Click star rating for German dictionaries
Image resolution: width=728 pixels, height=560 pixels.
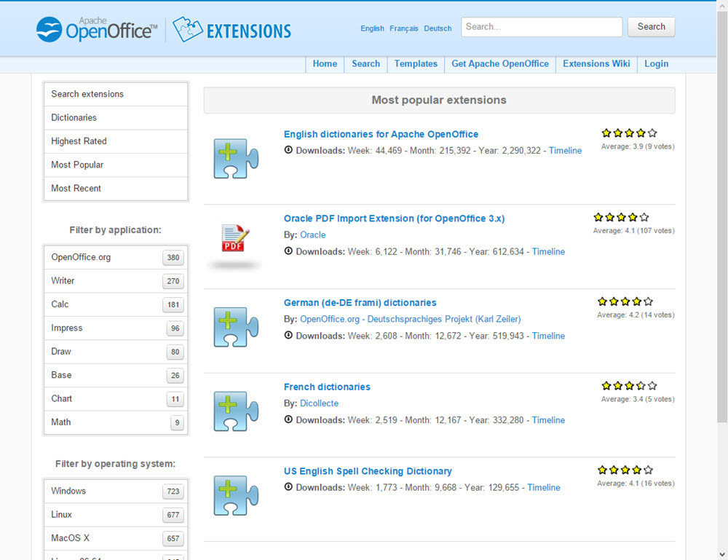tap(625, 301)
